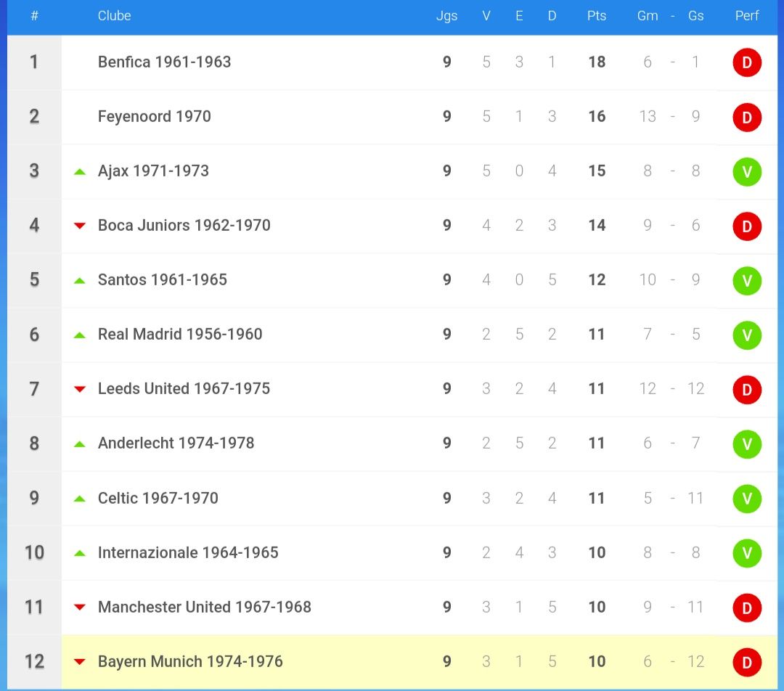Image resolution: width=784 pixels, height=691 pixels.
Task: Select the highlighted Bayern Munich 1974-1976 row
Action: tap(419, 662)
